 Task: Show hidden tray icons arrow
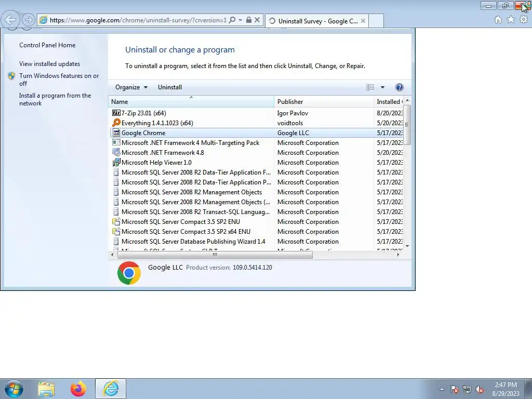[442, 389]
